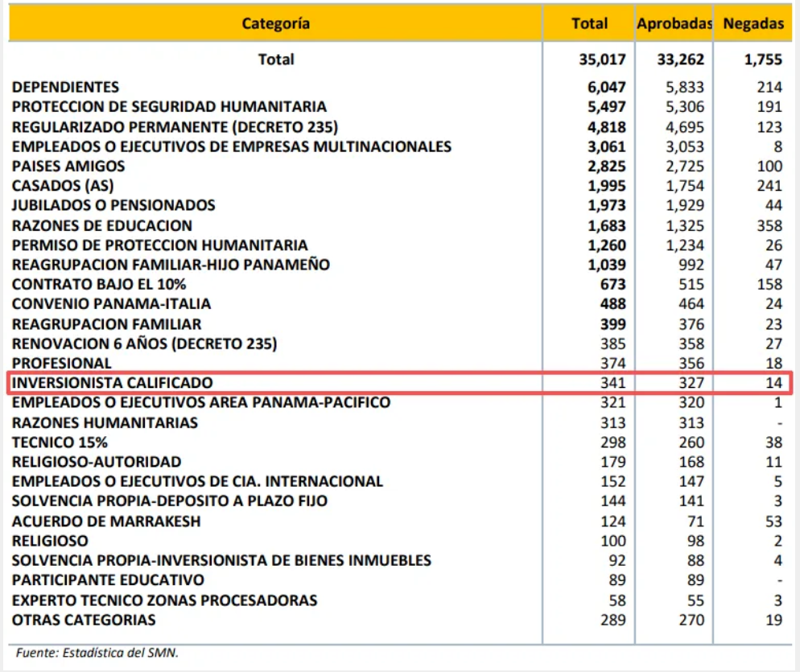Select the TECNICO 15% category

point(60,443)
